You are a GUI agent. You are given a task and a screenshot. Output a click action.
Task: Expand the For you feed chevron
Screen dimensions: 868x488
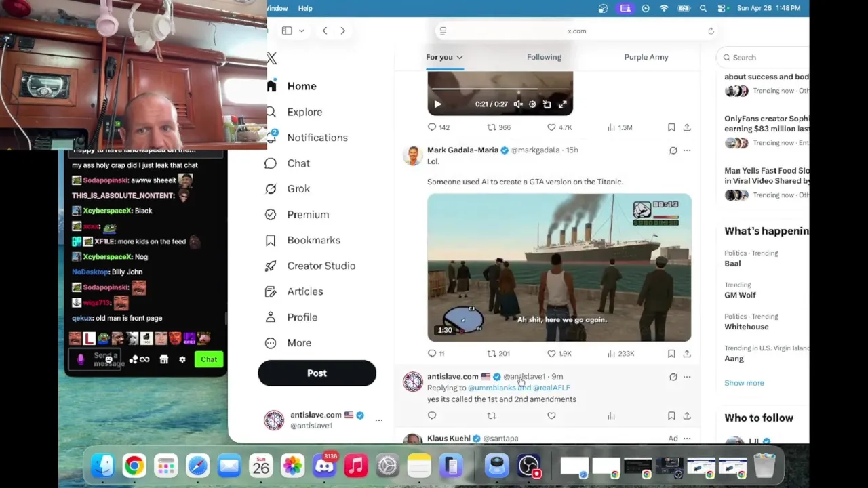pyautogui.click(x=459, y=58)
